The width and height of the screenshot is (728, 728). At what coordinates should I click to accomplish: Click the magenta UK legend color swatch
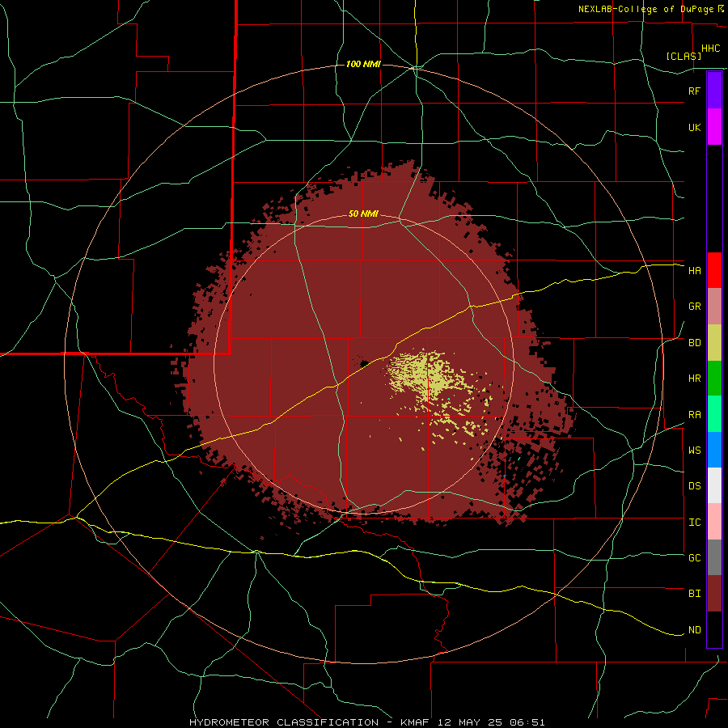tap(714, 127)
